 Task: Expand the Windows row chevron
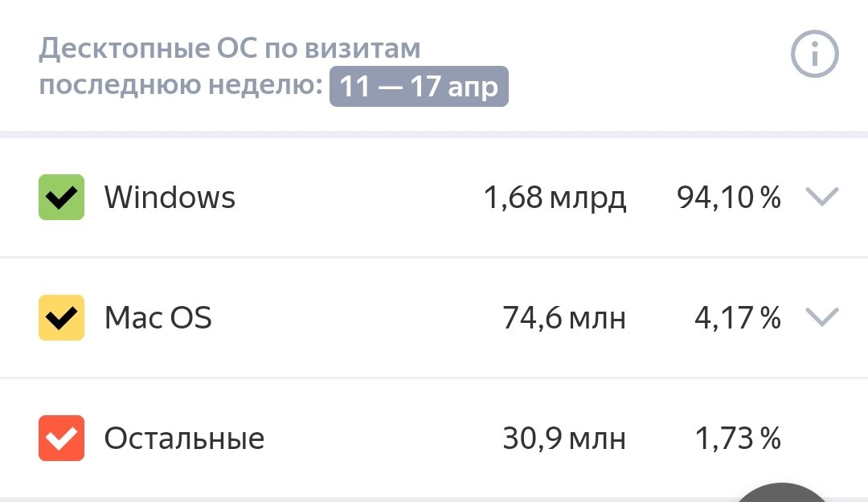[x=821, y=197]
